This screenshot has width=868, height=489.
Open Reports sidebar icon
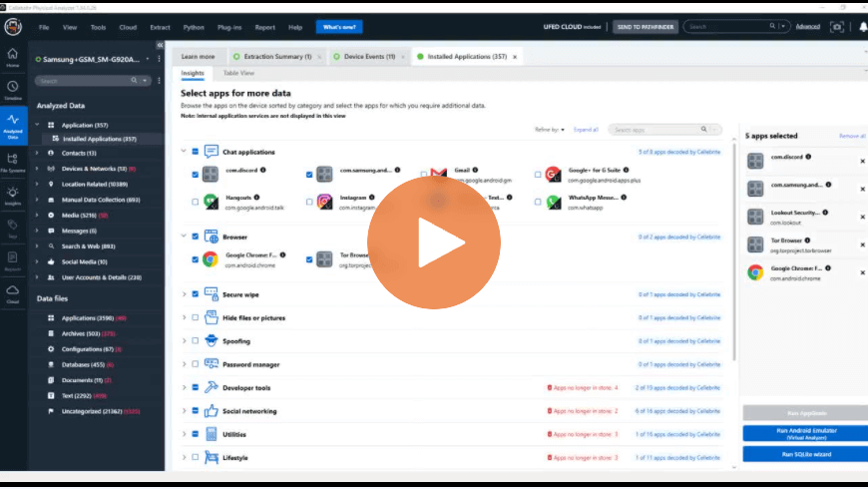12,260
